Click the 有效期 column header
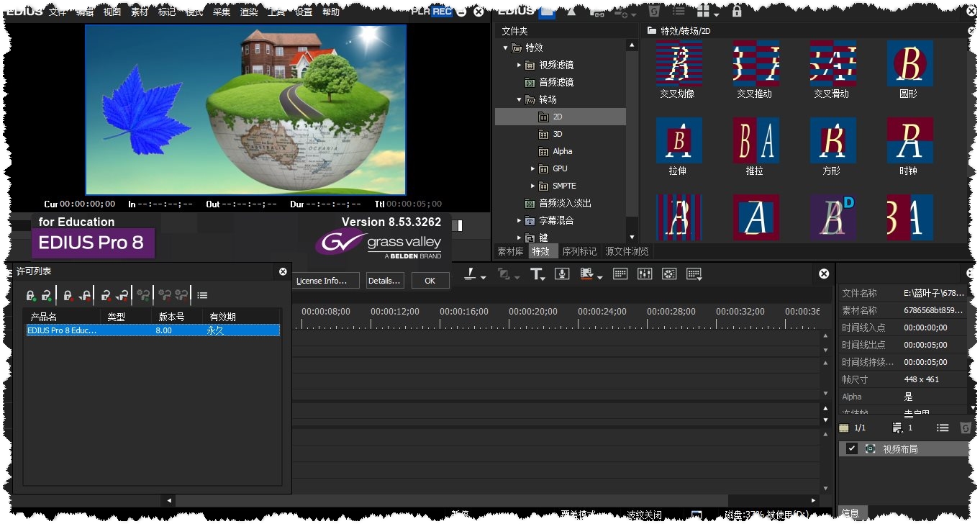 [241, 317]
